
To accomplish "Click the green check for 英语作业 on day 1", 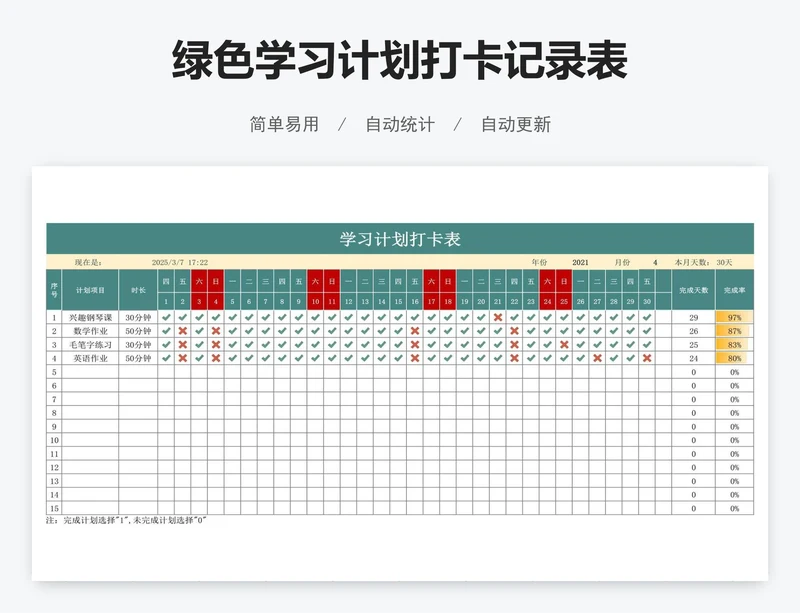I will click(x=166, y=358).
